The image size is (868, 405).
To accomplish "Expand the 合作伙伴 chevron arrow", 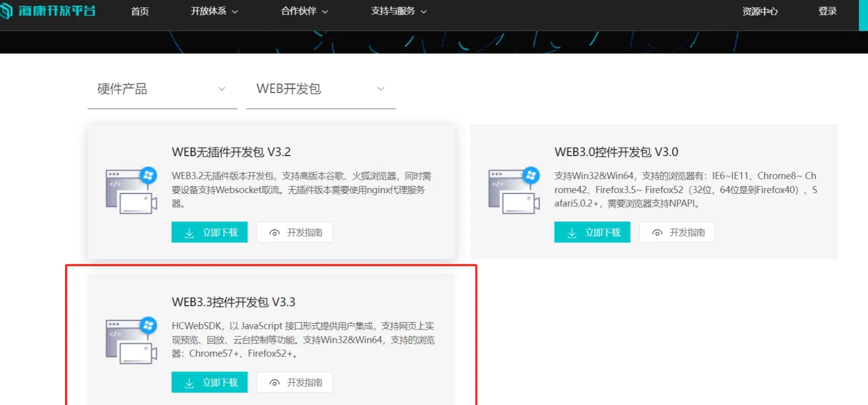I will point(325,12).
